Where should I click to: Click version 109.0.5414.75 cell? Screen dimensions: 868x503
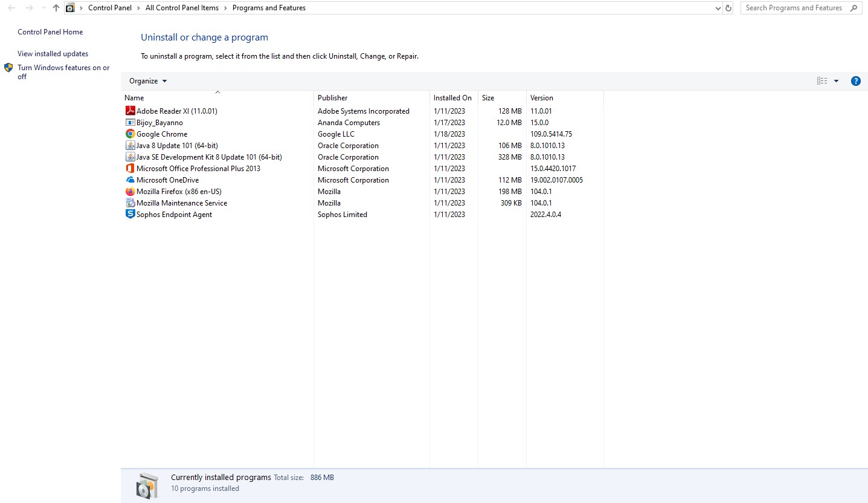[551, 134]
